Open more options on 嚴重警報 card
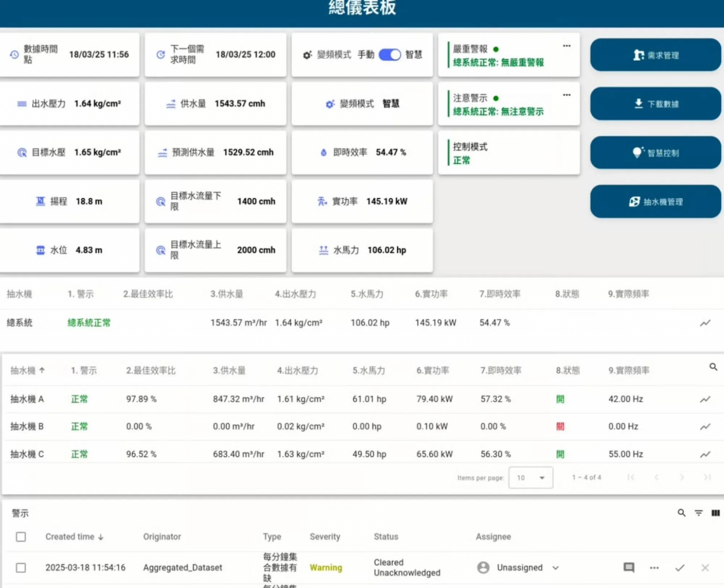724x588 pixels. click(566, 46)
